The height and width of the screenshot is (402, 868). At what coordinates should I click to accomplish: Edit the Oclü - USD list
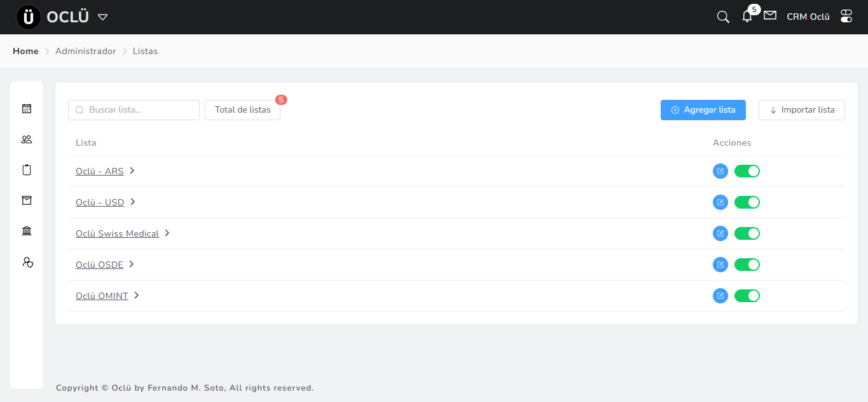[720, 202]
